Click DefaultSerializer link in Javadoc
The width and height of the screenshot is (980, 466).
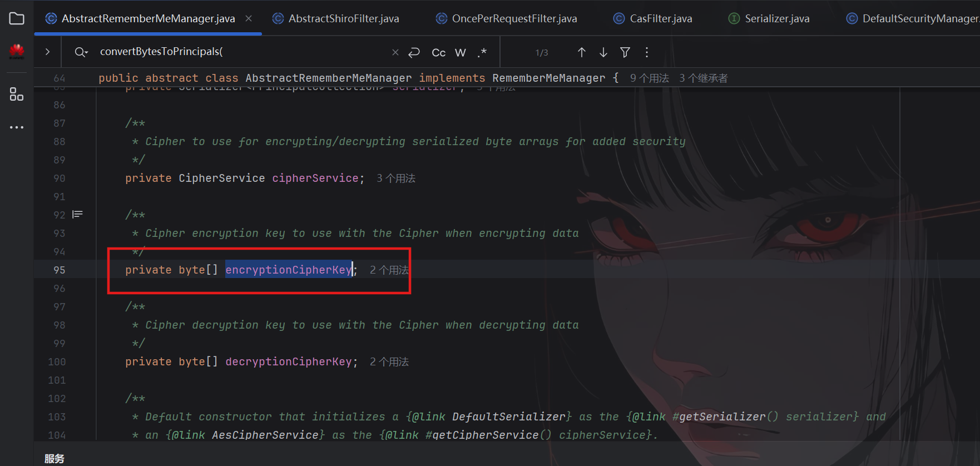click(x=509, y=417)
